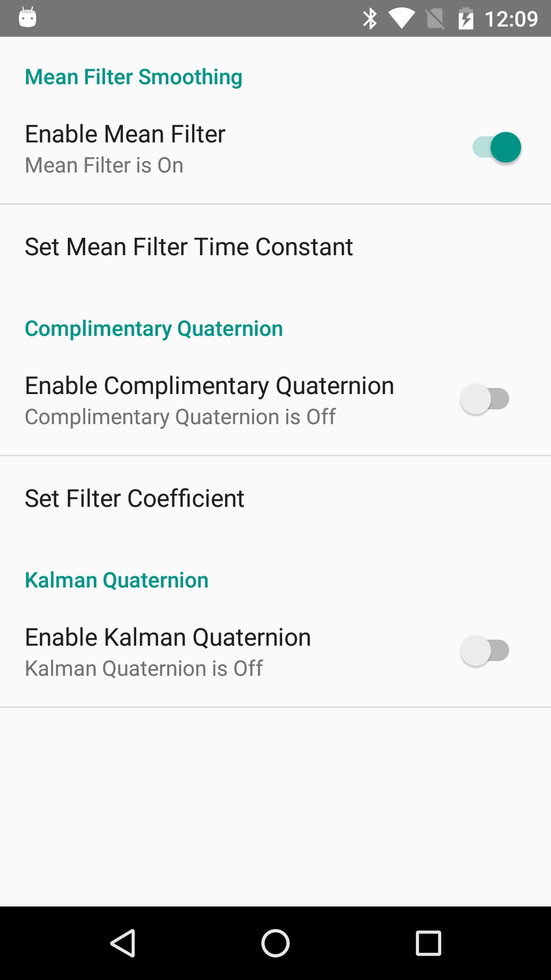The width and height of the screenshot is (551, 980).
Task: Turn off the Enable Mean Filter switch
Action: 496,148
